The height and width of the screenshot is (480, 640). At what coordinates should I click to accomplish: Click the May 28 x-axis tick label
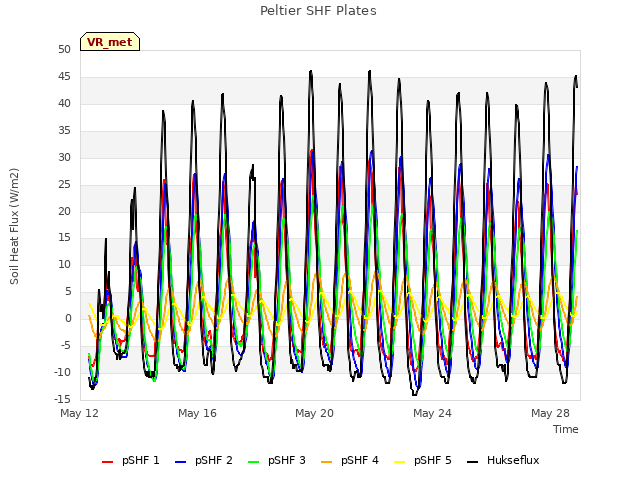(x=550, y=413)
